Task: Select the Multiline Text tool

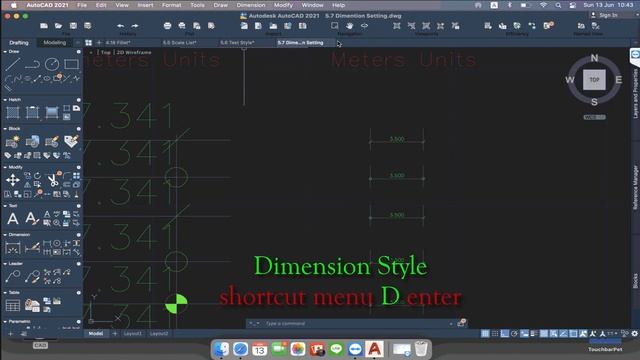Action: click(x=13, y=219)
